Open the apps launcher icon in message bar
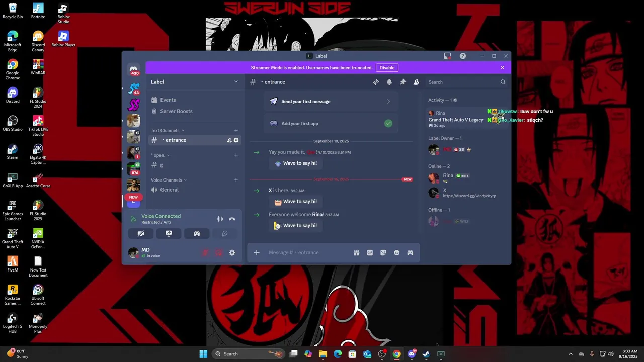The image size is (644, 362). (410, 253)
